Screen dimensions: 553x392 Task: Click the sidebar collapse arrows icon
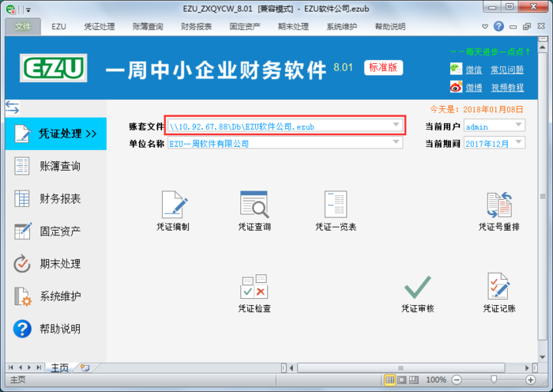[13, 107]
